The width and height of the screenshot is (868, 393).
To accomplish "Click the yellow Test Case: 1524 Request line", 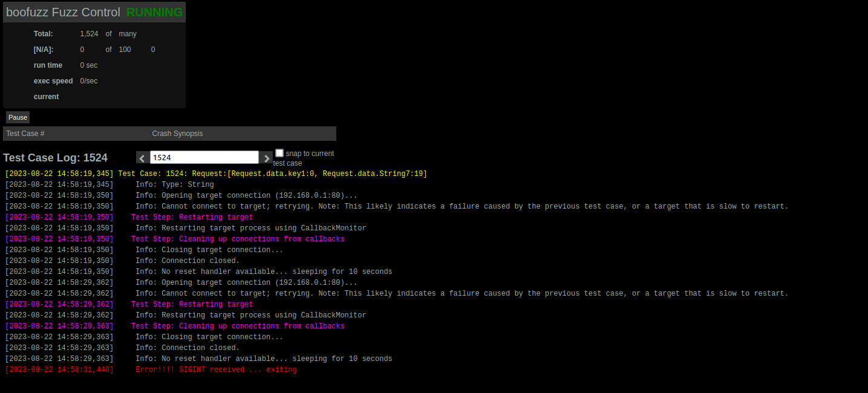I will coord(216,174).
